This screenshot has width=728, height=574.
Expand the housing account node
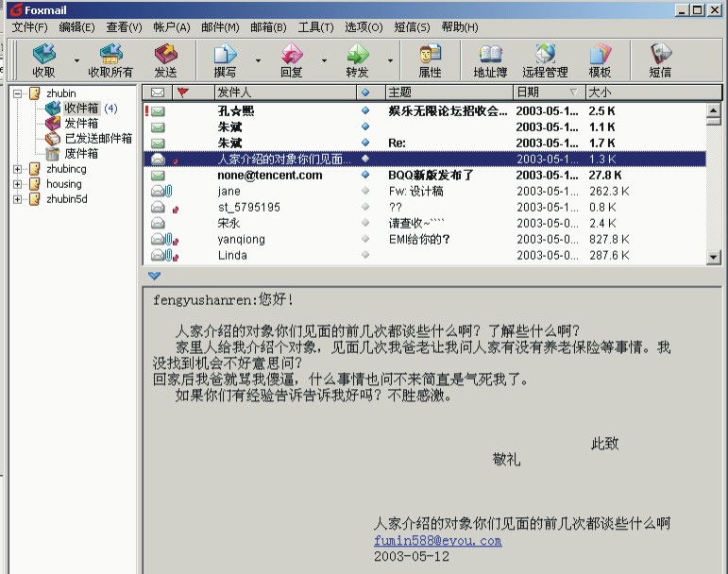(x=18, y=184)
